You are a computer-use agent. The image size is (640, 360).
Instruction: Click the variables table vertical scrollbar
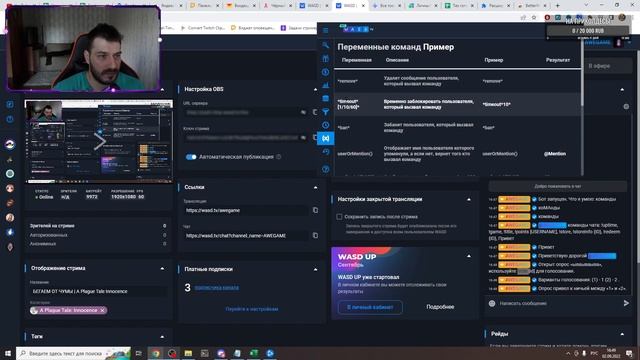coord(582,73)
